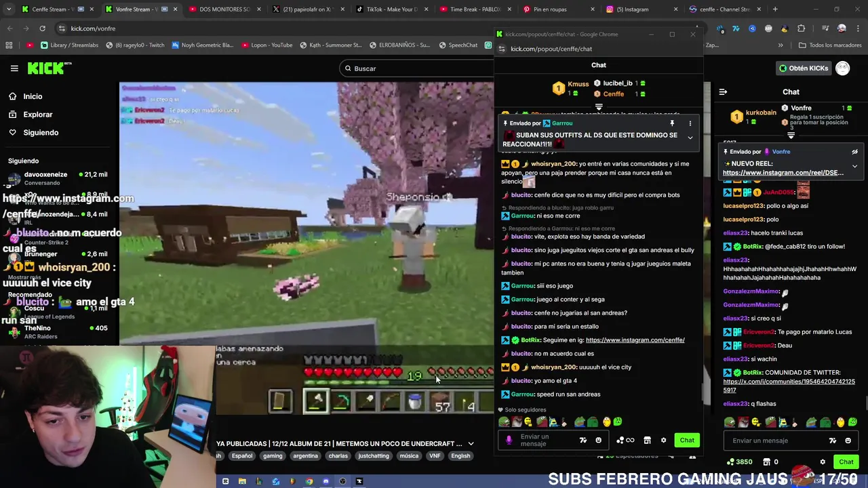
Task: Open the BotRix instagram.com/cenffe link
Action: coord(635,340)
